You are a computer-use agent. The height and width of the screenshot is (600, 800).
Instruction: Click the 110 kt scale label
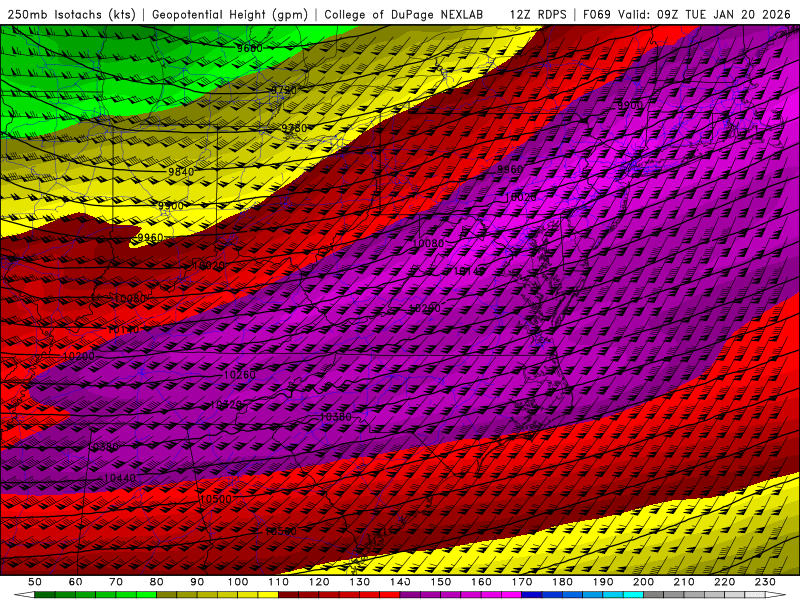tap(278, 582)
